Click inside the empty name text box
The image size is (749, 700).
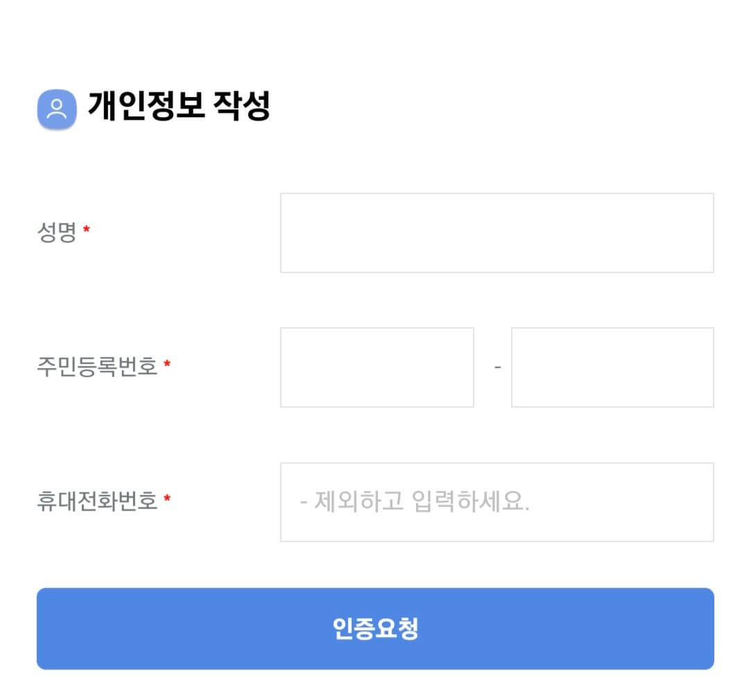point(497,231)
